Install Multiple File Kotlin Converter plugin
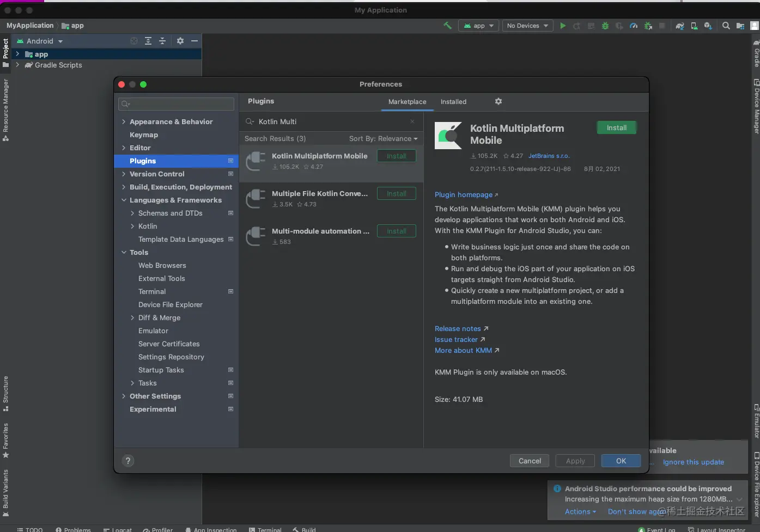The image size is (760, 532). pos(396,193)
